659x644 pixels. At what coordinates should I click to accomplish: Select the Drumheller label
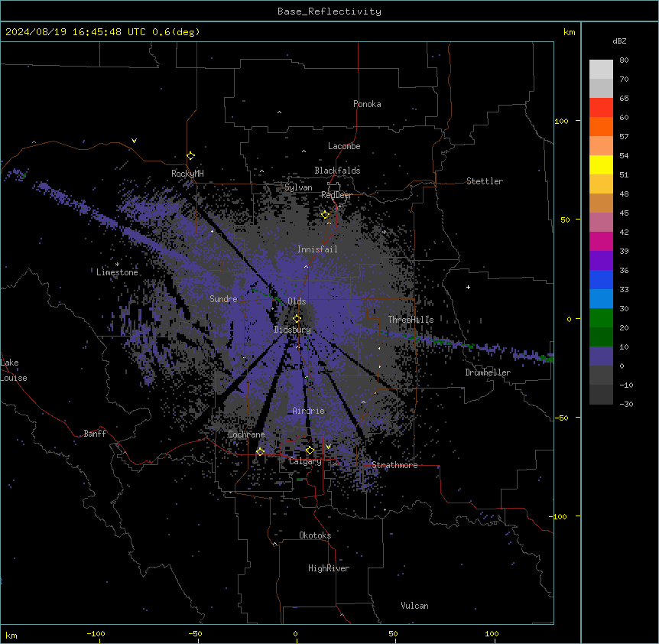point(488,372)
